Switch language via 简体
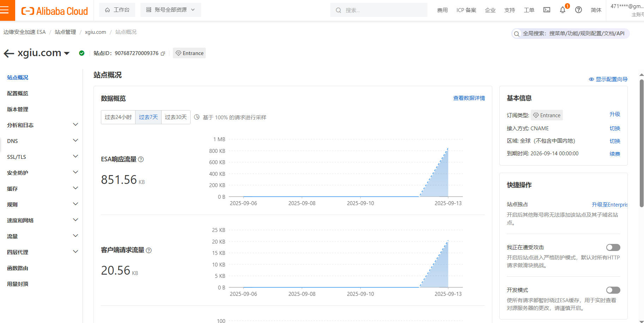 tap(596, 10)
